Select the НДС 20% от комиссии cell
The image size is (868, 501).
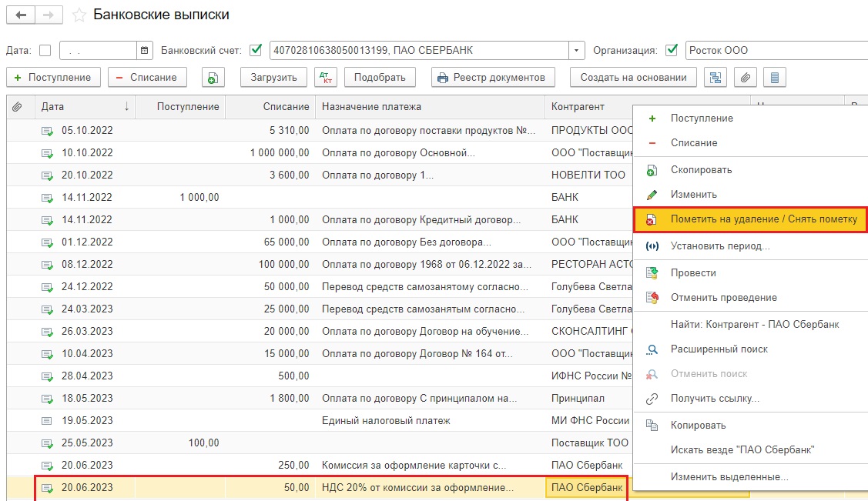(430, 488)
